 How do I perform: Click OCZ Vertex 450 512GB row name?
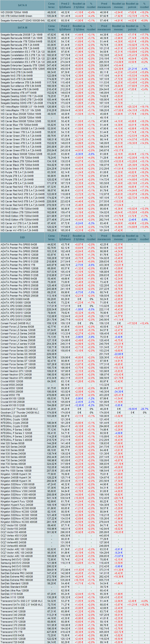[13, 536]
